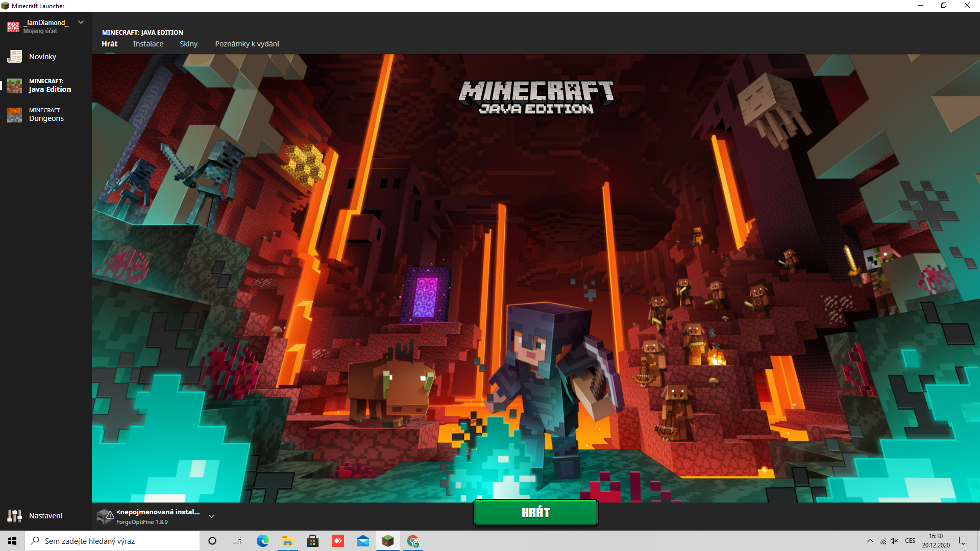The image size is (980, 551).
Task: Click the Mojang account avatar icon
Action: tap(13, 27)
